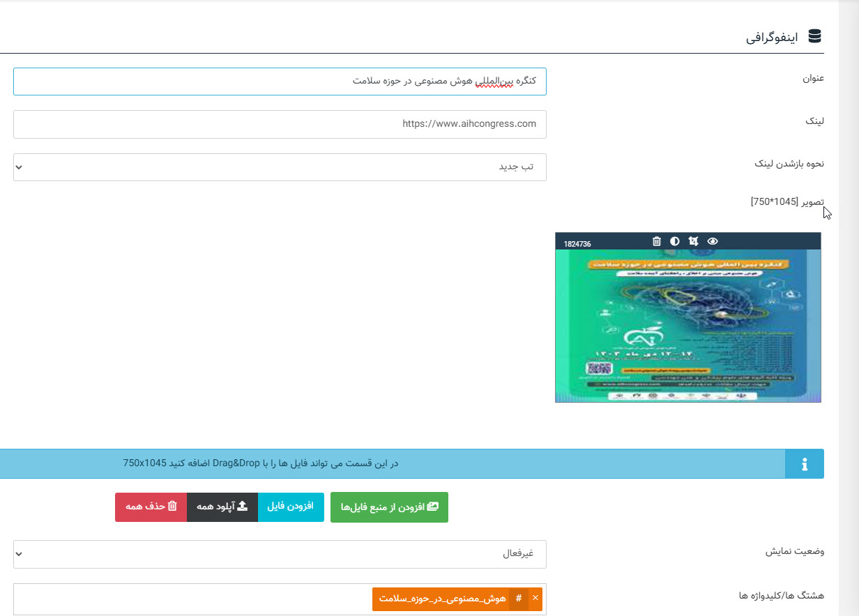The width and height of the screenshot is (859, 616).
Task: Open the نحوه بازشدن لینک dropdown
Action: [x=280, y=167]
